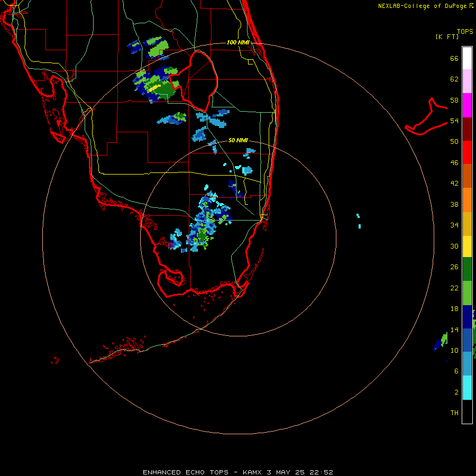
Task: Click the legend value 46
Action: [x=454, y=162]
